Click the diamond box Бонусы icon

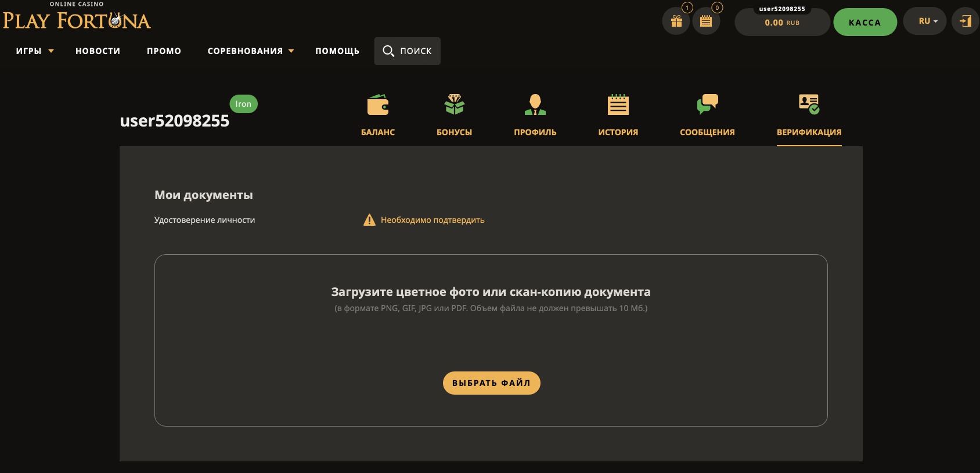click(x=454, y=105)
